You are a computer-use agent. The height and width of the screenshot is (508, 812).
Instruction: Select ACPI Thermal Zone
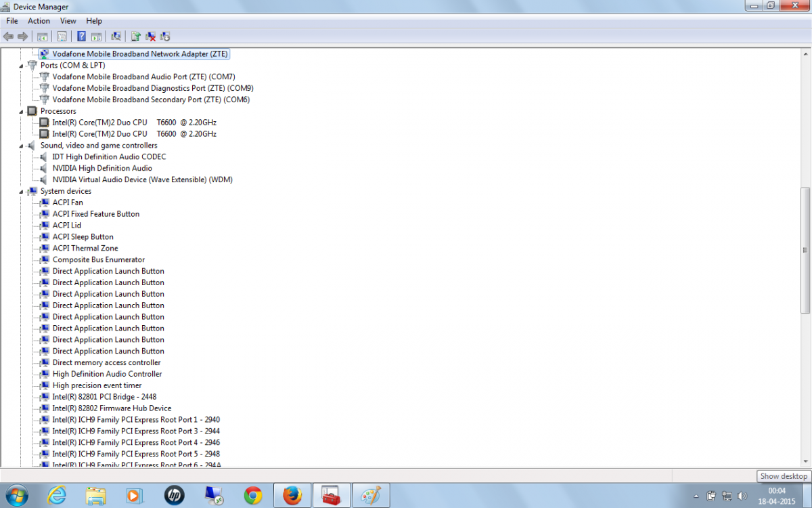click(85, 249)
